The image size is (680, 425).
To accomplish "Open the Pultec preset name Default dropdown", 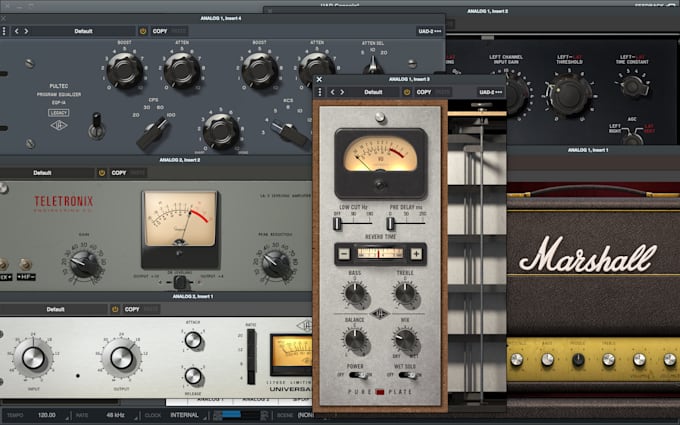I will click(83, 31).
